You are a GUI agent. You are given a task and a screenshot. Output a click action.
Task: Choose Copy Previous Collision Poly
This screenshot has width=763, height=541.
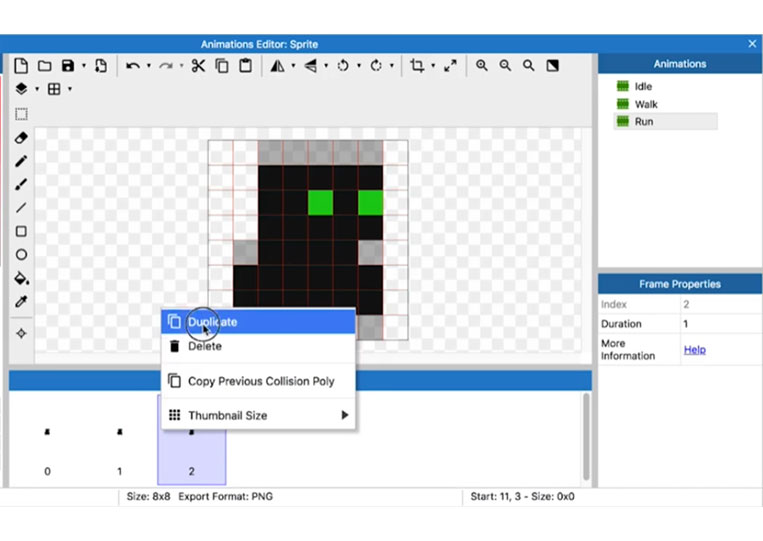pos(258,381)
